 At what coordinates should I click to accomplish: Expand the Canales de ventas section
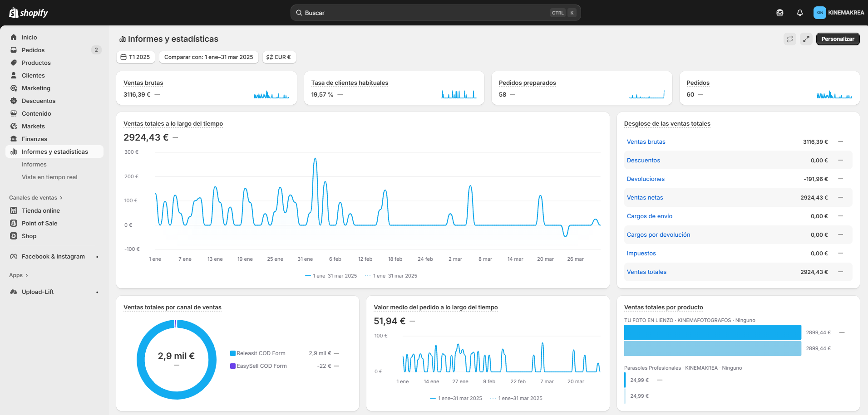click(35, 198)
